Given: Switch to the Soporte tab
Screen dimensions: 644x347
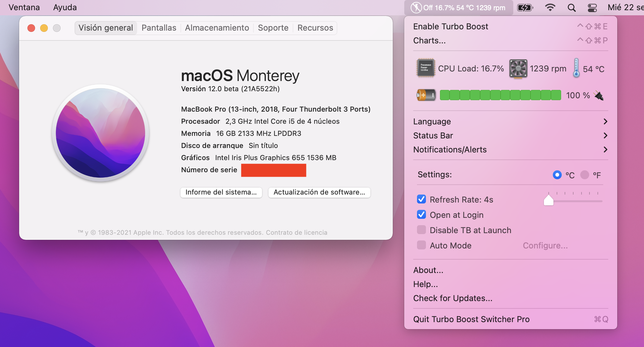Looking at the screenshot, I should click(273, 28).
